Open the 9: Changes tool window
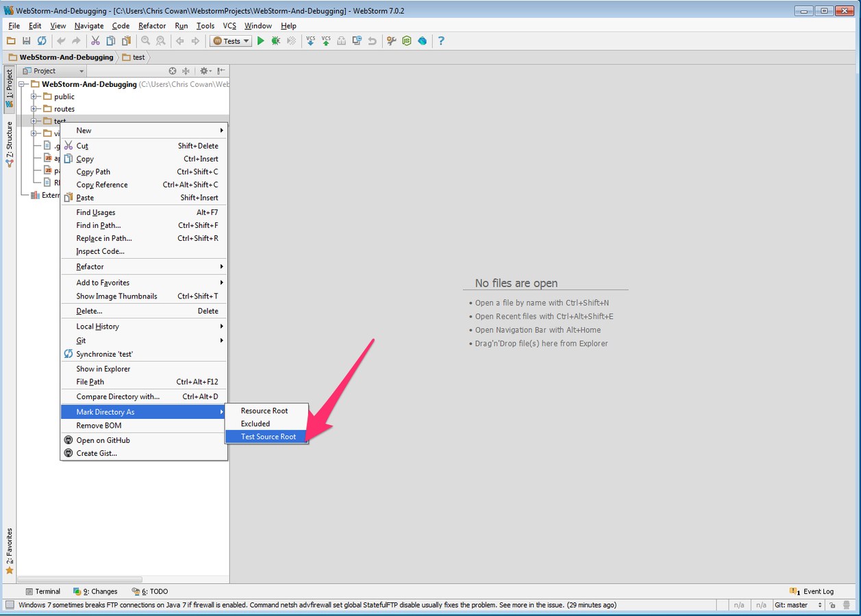 pos(95,591)
